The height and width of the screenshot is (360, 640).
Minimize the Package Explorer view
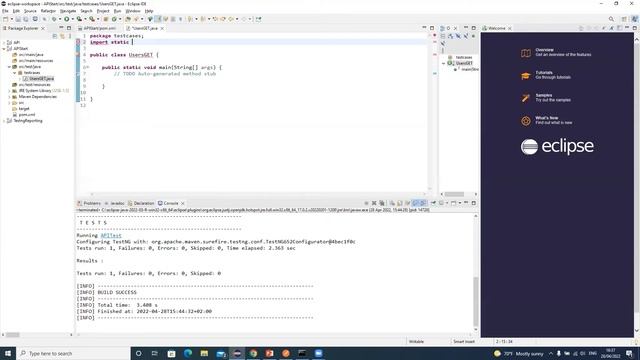click(x=61, y=28)
